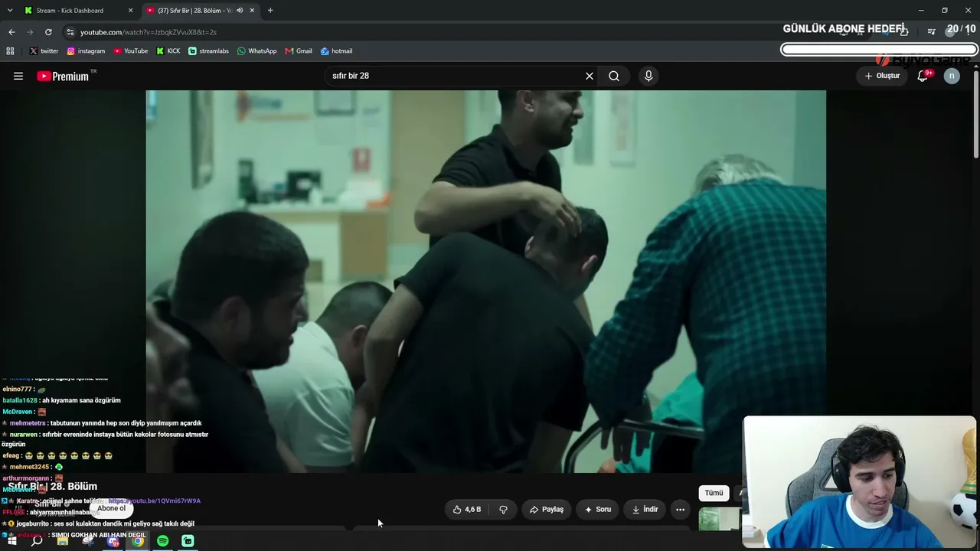Open streamlabs bookmark
The height and width of the screenshot is (551, 980).
208,51
